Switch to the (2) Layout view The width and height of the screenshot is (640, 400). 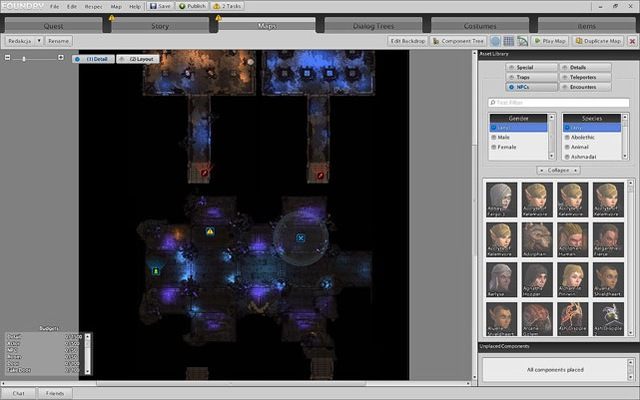pos(138,59)
